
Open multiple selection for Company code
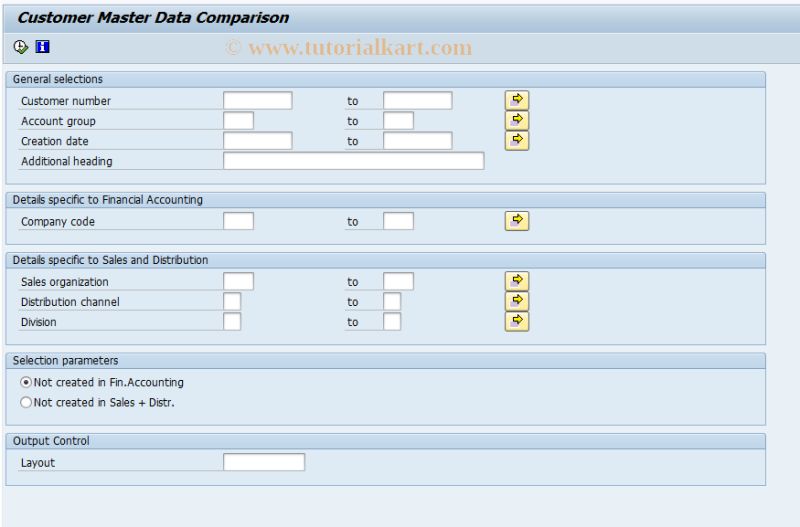click(x=517, y=221)
